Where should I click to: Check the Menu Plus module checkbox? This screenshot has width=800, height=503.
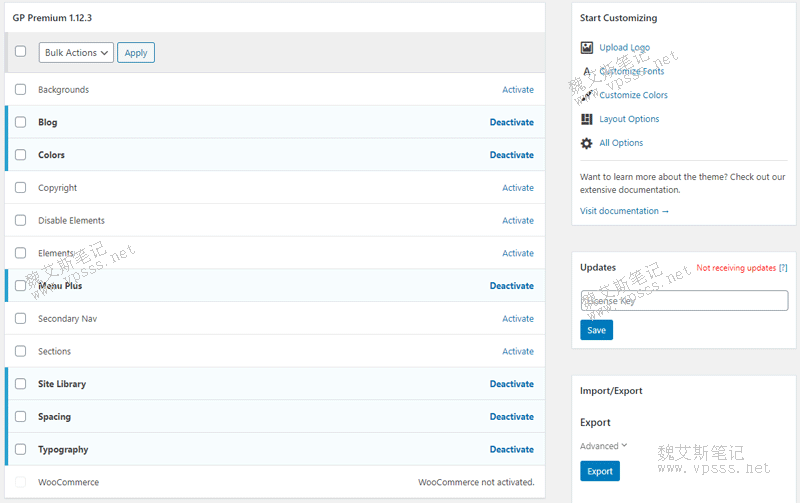pyautogui.click(x=20, y=286)
